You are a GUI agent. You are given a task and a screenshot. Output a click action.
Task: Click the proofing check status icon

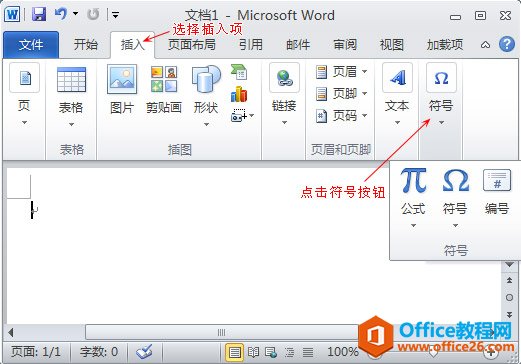144,352
